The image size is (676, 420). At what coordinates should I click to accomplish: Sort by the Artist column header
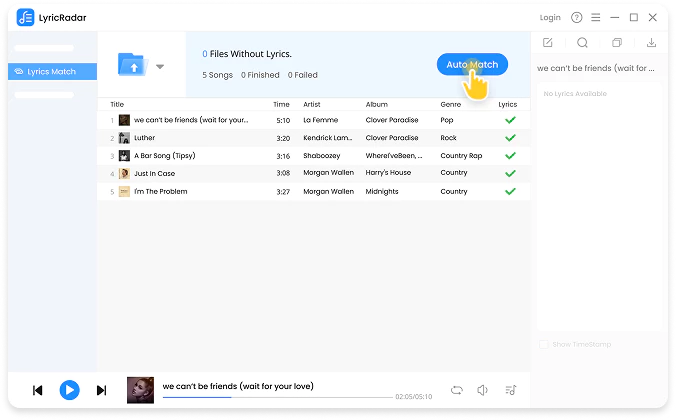312,104
